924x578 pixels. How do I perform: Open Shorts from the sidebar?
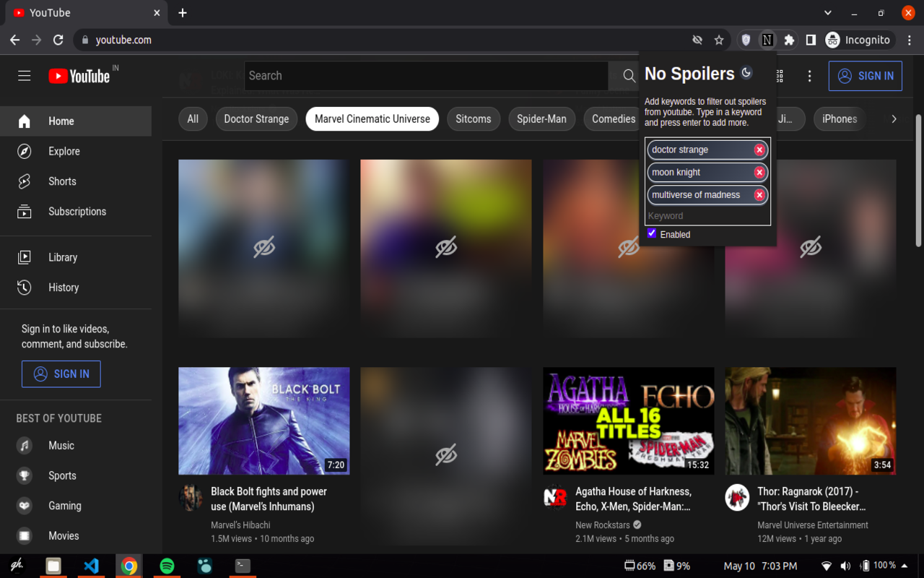click(x=62, y=181)
